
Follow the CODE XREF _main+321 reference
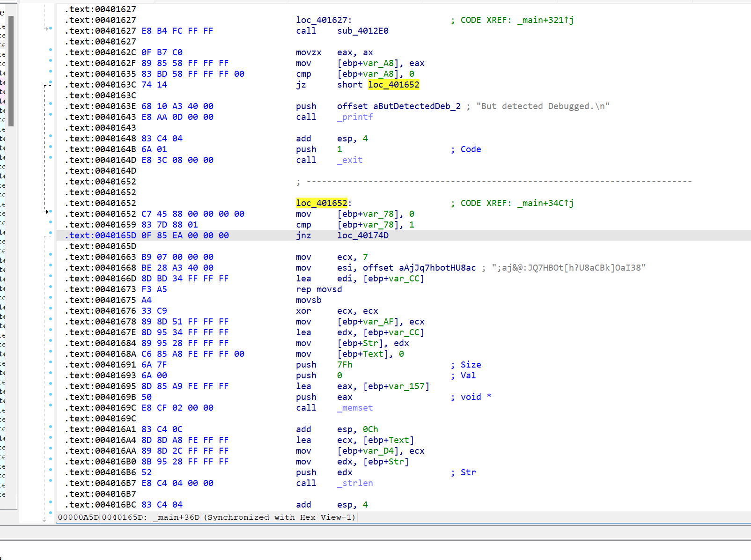point(545,20)
